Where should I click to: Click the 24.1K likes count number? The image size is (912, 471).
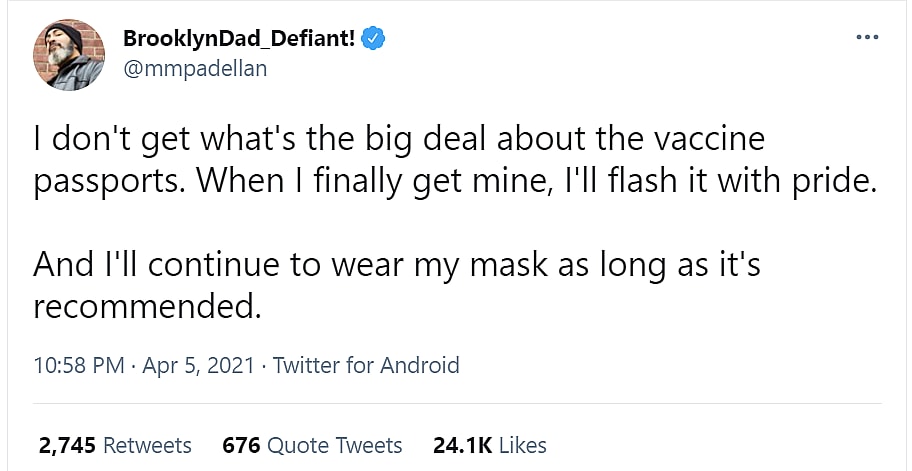[461, 445]
